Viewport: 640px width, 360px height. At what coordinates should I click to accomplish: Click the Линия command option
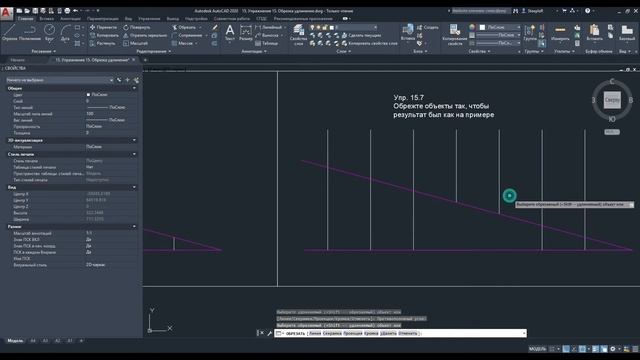(x=315, y=333)
